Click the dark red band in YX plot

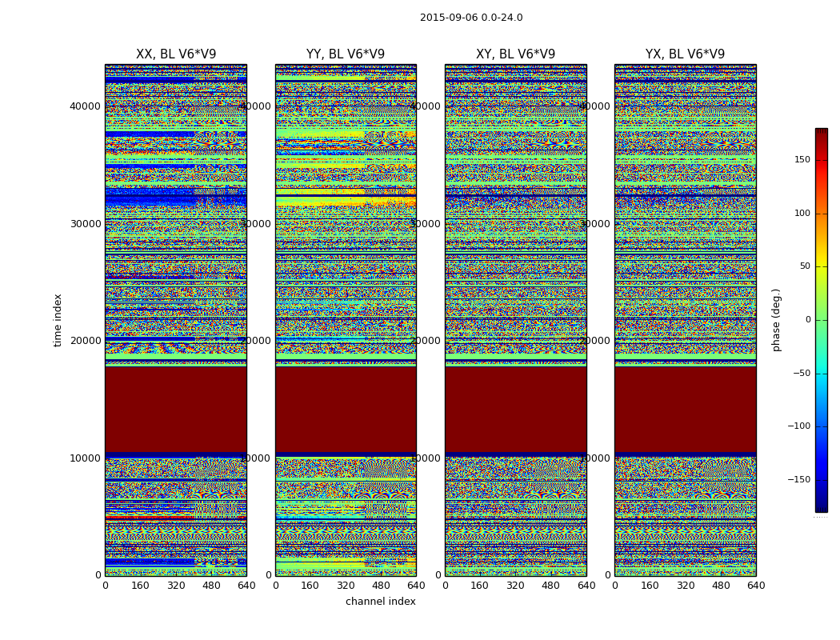(685, 410)
